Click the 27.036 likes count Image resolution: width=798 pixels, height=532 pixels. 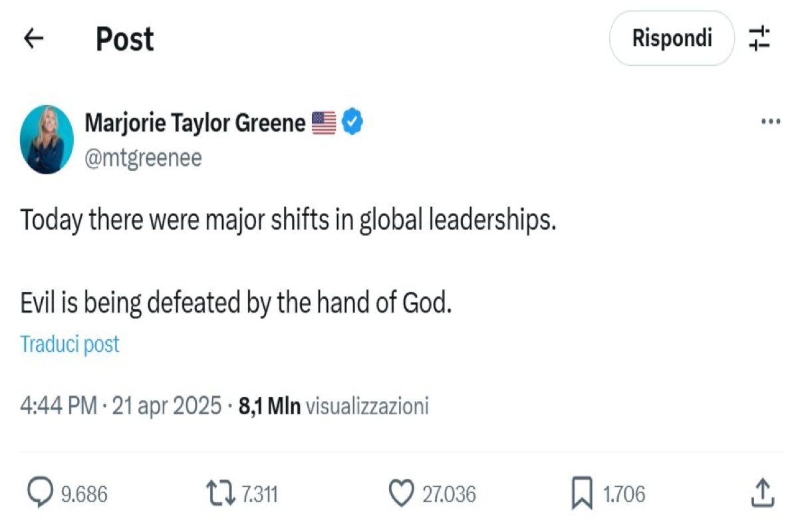[x=449, y=494]
